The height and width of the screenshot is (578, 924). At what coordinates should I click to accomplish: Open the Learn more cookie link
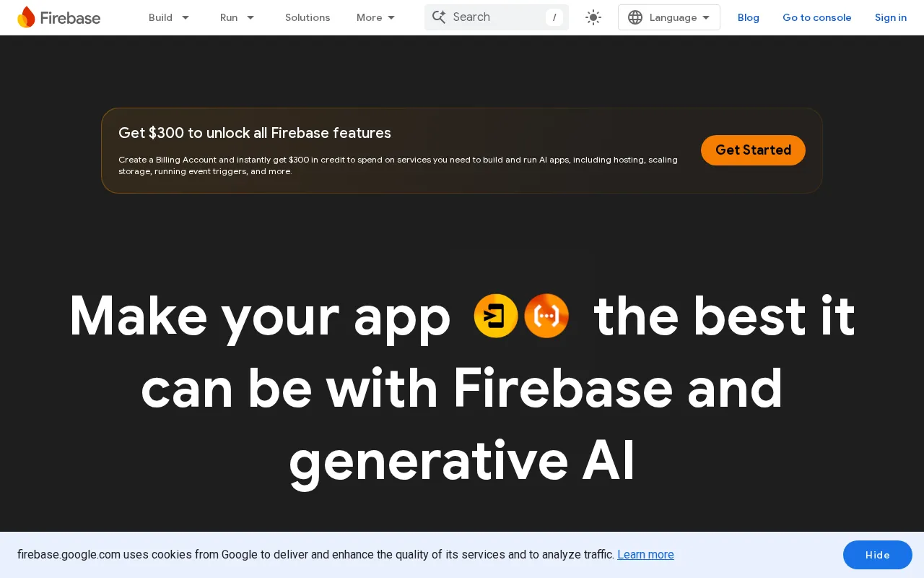(645, 555)
